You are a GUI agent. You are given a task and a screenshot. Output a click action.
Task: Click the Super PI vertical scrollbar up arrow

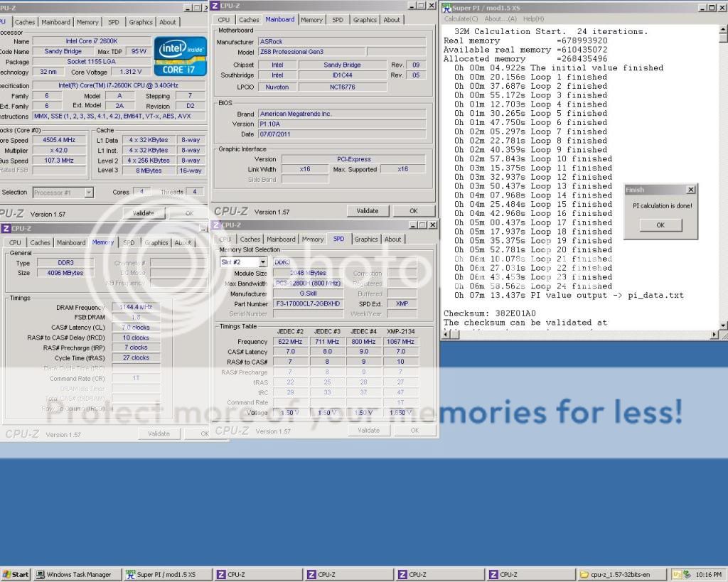tap(723, 29)
